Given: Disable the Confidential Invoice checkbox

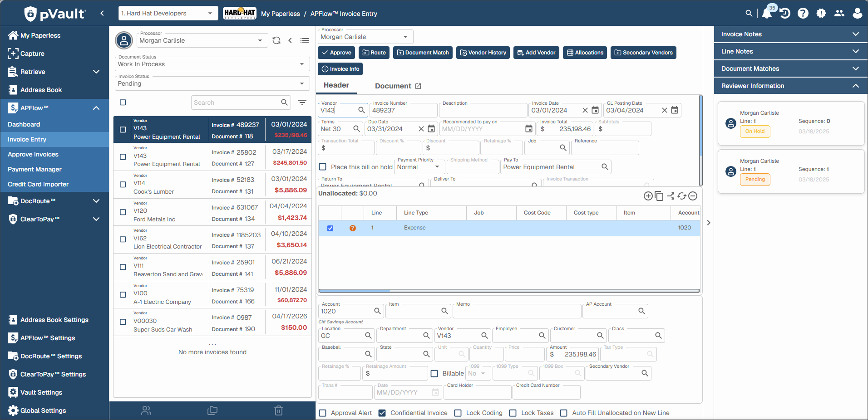Looking at the screenshot, I should coord(382,413).
